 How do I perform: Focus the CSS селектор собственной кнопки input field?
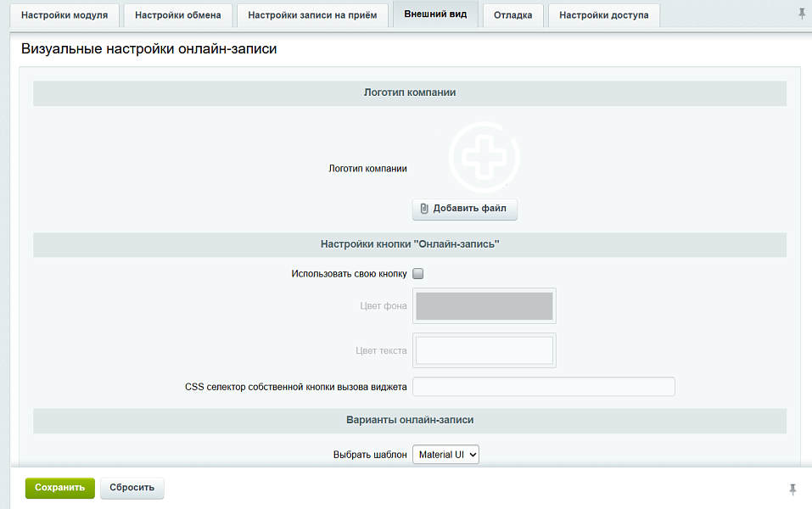pos(543,387)
